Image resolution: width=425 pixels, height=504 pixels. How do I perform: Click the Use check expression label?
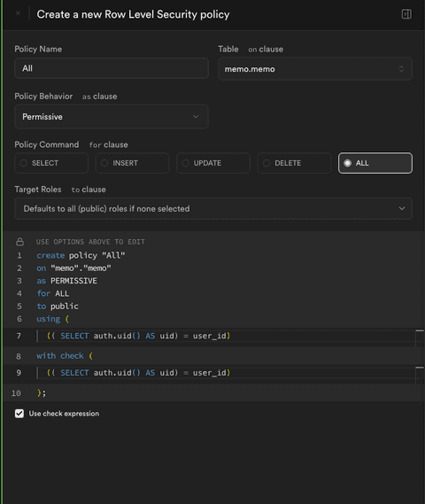click(64, 414)
